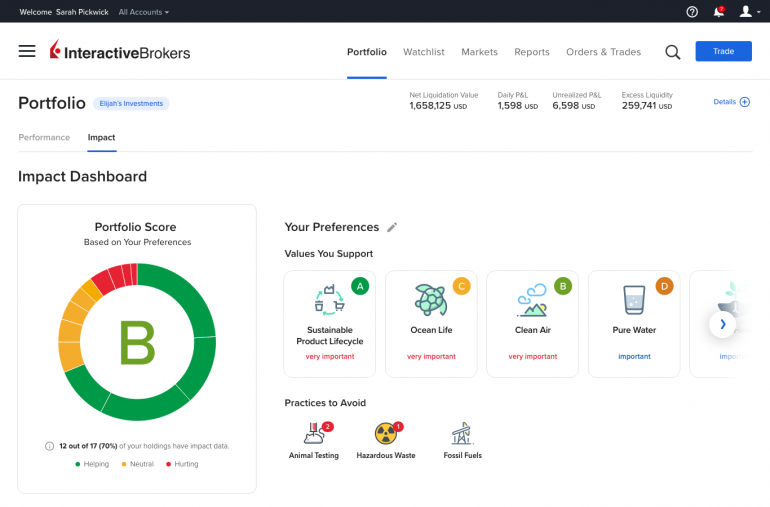Image resolution: width=770 pixels, height=507 pixels.
Task: Select the Animal Testing practice icon
Action: point(314,434)
